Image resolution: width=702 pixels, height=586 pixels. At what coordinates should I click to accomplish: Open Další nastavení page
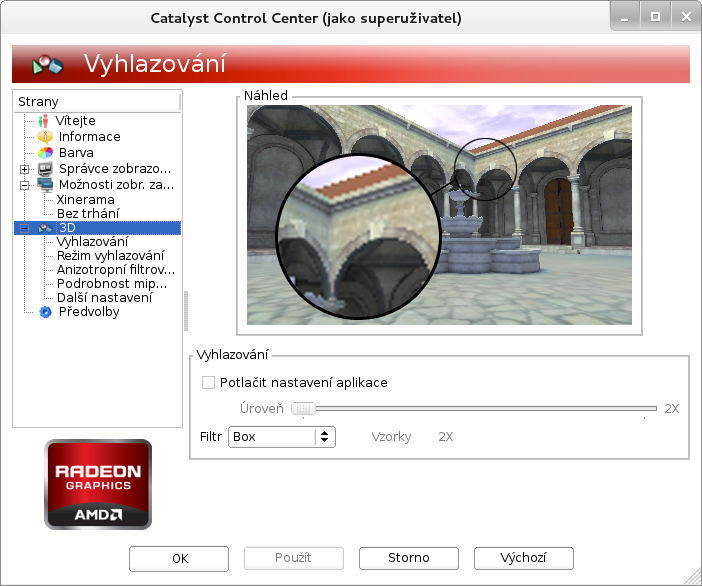(x=105, y=298)
